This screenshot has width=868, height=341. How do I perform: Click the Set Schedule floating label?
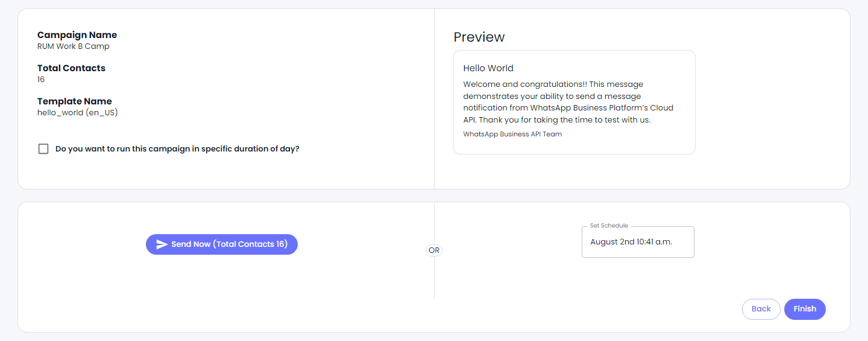click(609, 226)
